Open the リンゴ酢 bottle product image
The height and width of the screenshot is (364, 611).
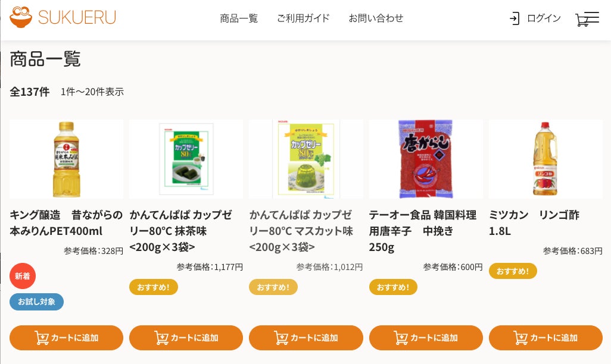(545, 159)
